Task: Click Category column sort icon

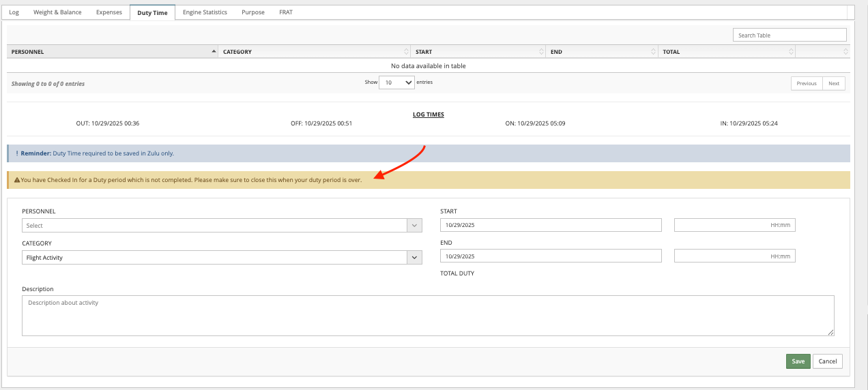Action: tap(407, 52)
